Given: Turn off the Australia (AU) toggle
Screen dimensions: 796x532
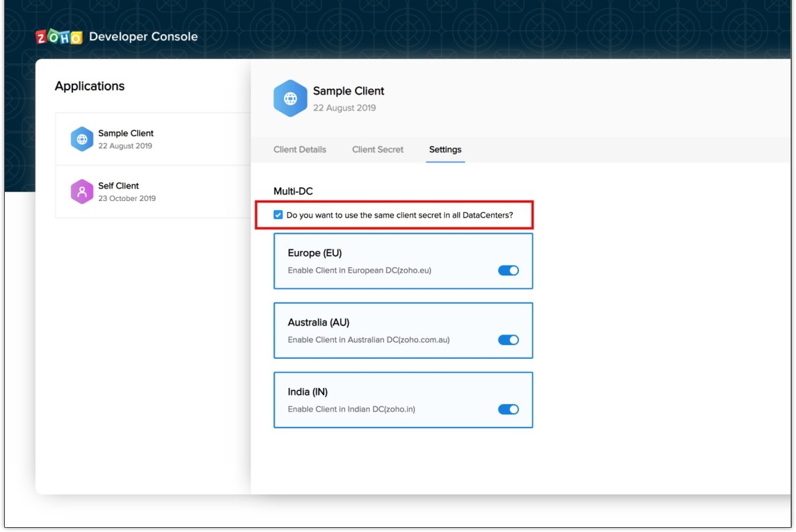Looking at the screenshot, I should (x=508, y=340).
